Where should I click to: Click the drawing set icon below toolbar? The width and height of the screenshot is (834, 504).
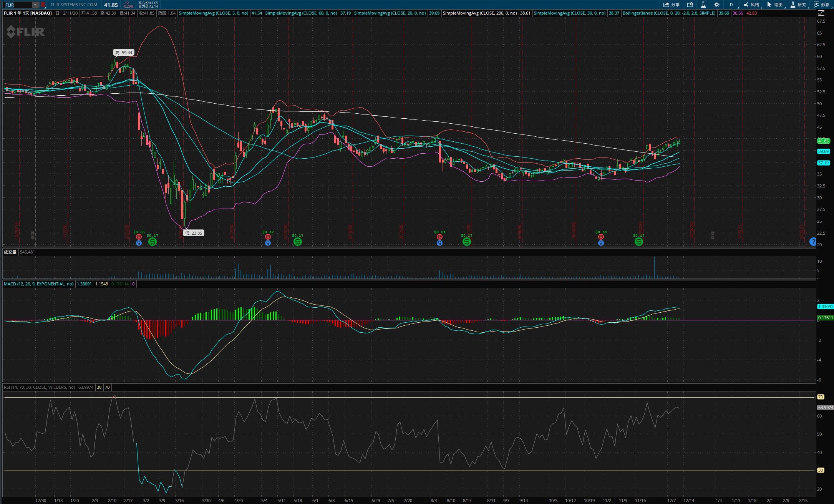[821, 13]
